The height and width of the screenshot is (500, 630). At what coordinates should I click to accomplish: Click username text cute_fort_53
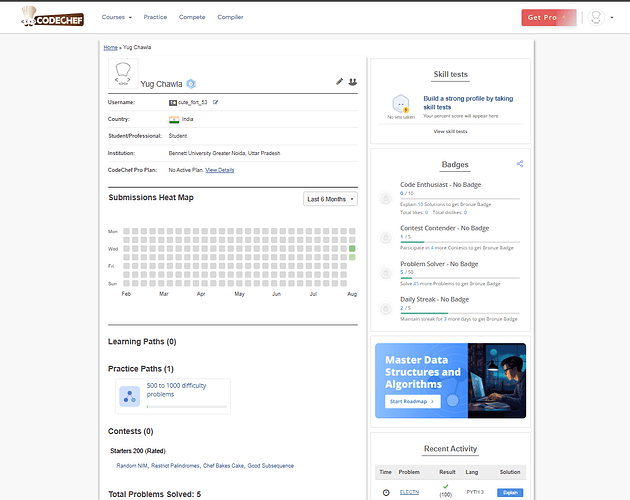(x=192, y=102)
